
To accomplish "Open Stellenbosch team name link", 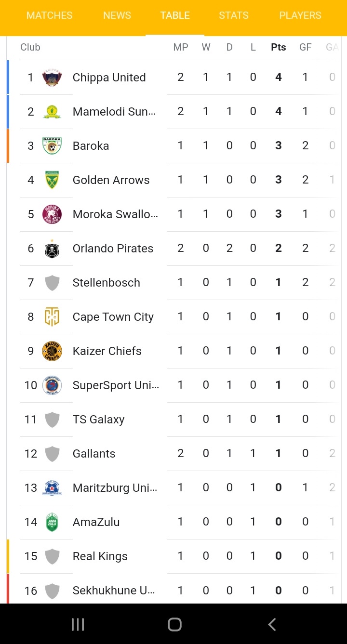I will 107,283.
